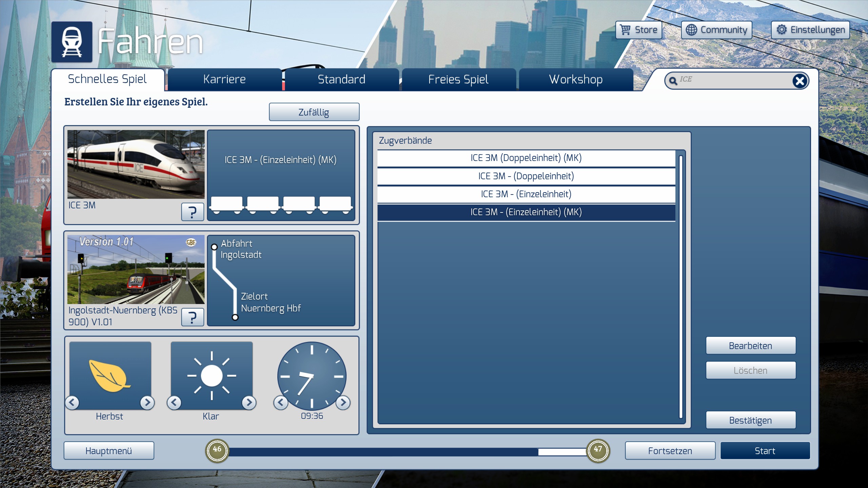The image size is (868, 488).
Task: Click the train icon next to Fahren
Action: click(72, 42)
